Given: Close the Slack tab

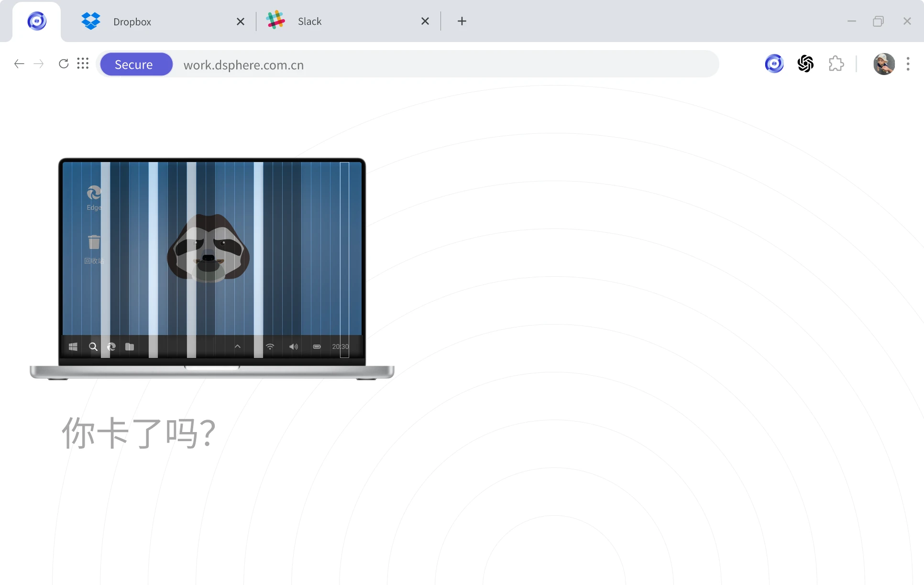Looking at the screenshot, I should pyautogui.click(x=425, y=22).
